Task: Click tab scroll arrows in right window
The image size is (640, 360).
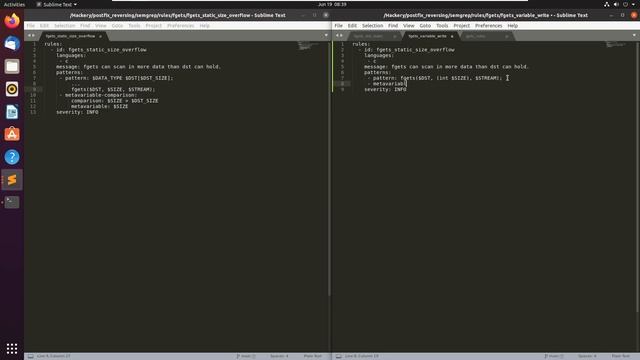Action: click(x=339, y=36)
